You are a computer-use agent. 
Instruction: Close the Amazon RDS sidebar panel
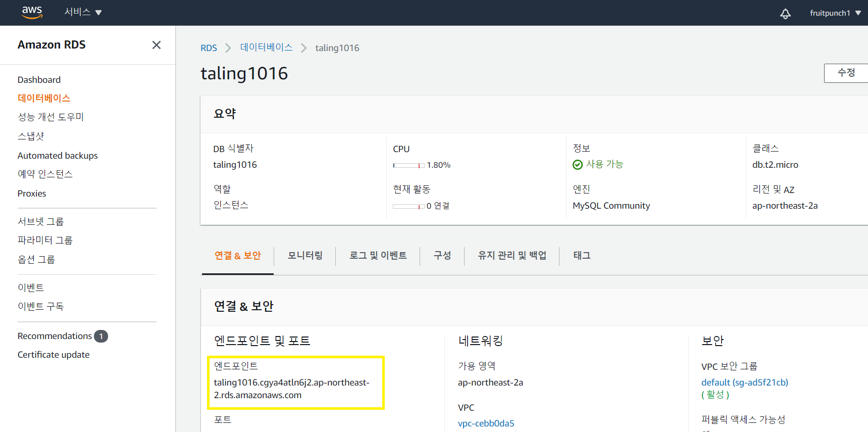coord(157,45)
